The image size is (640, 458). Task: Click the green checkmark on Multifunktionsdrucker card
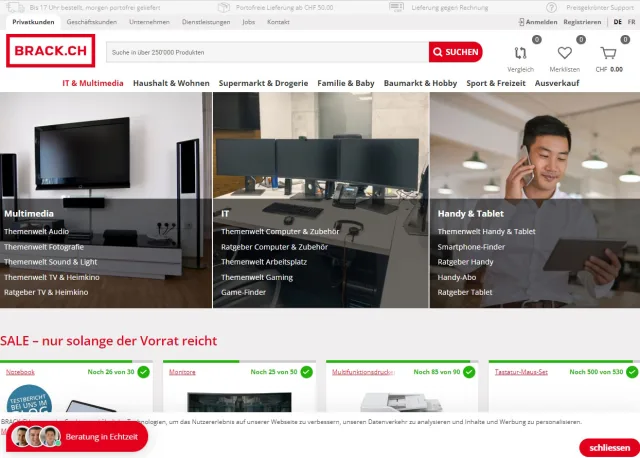(x=469, y=372)
